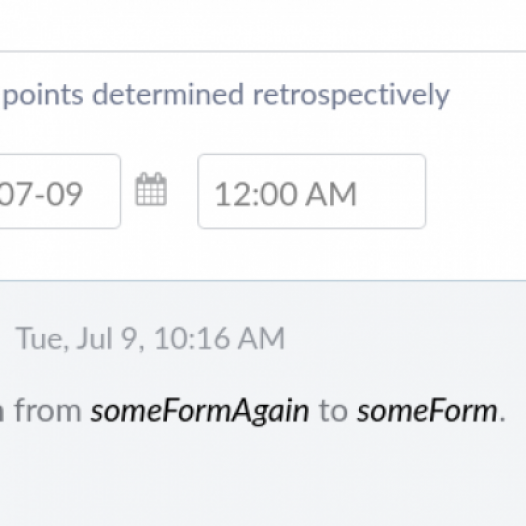Screen dimensions: 526x526
Task: Click the 07-09 text in date box
Action: click(x=41, y=194)
